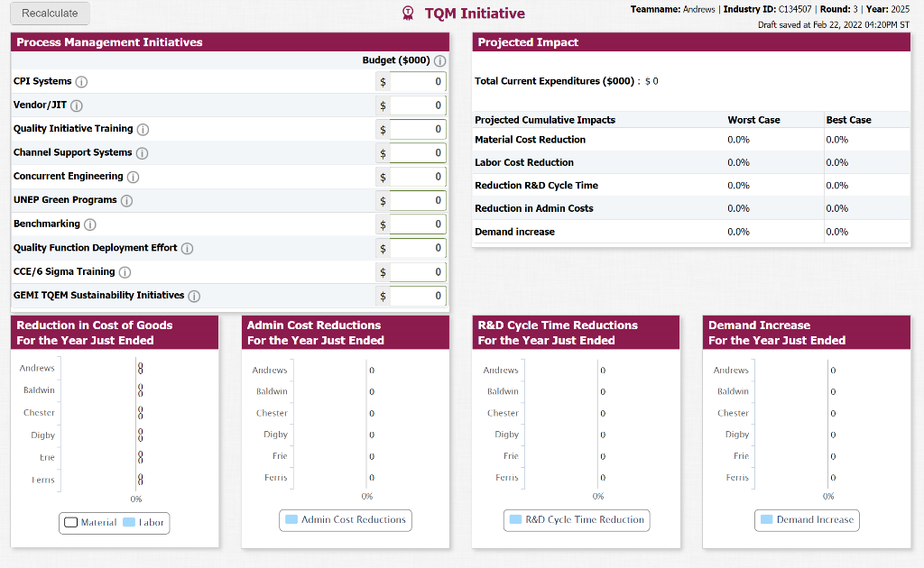The width and height of the screenshot is (924, 568).
Task: Click 'Reduction in Admin Costs' row label
Action: tap(534, 208)
